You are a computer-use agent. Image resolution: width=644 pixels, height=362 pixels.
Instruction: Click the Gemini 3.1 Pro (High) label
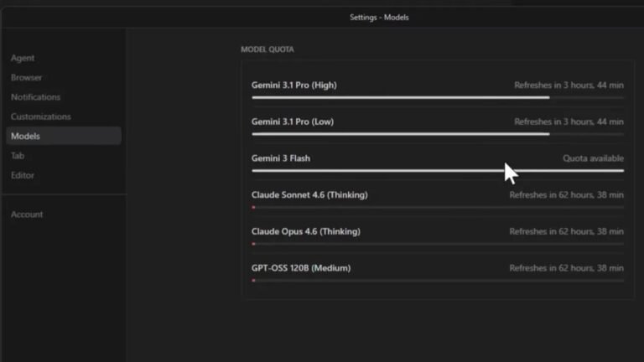tap(294, 85)
